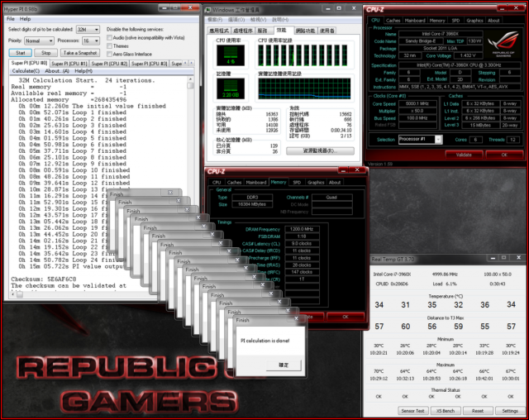
Task: Click the Task Manager title bar icon
Action: pyautogui.click(x=208, y=10)
